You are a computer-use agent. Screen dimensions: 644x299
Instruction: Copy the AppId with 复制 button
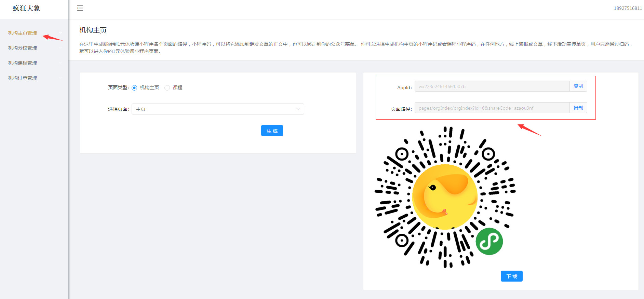[578, 86]
